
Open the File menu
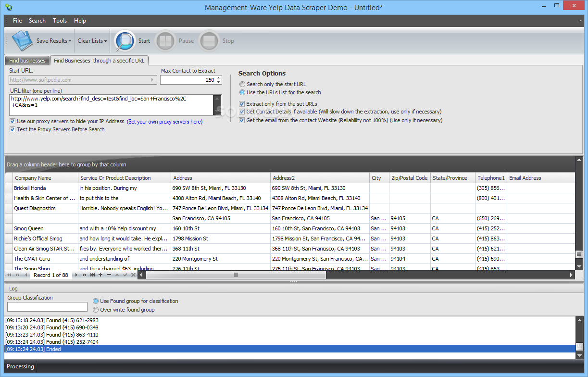[x=17, y=21]
